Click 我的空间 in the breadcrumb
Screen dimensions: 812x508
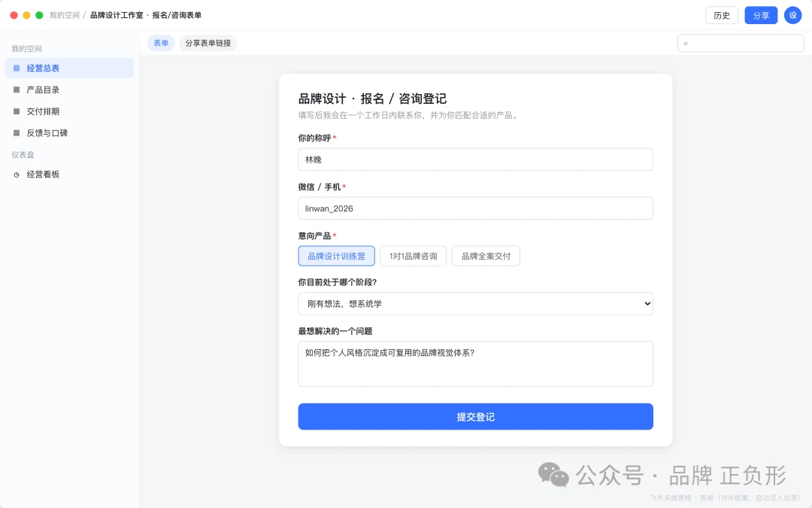[x=64, y=16]
